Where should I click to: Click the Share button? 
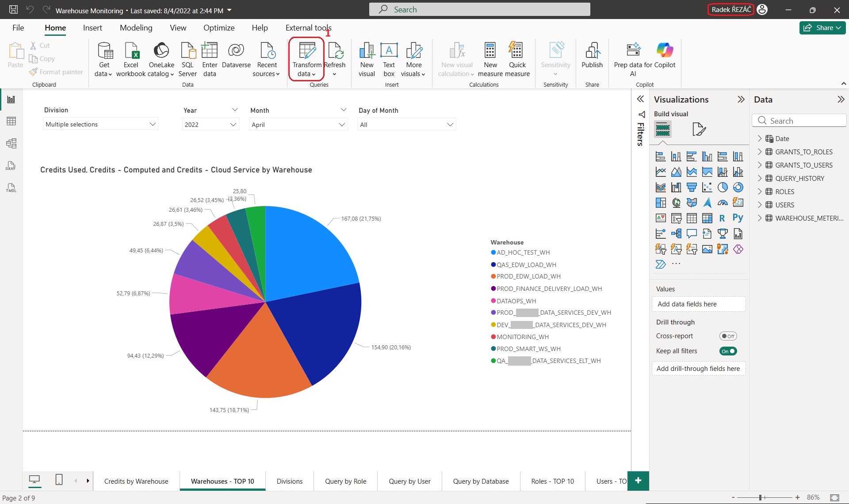tap(822, 28)
